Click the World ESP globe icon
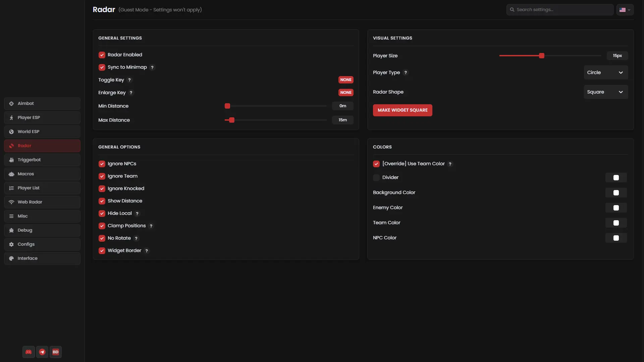The height and width of the screenshot is (362, 644). (11, 132)
